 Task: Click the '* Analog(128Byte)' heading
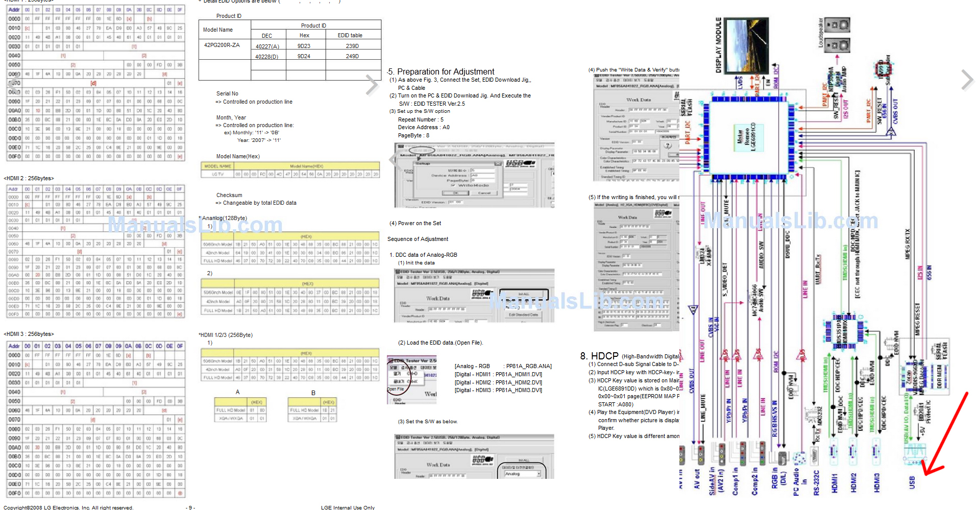(223, 218)
